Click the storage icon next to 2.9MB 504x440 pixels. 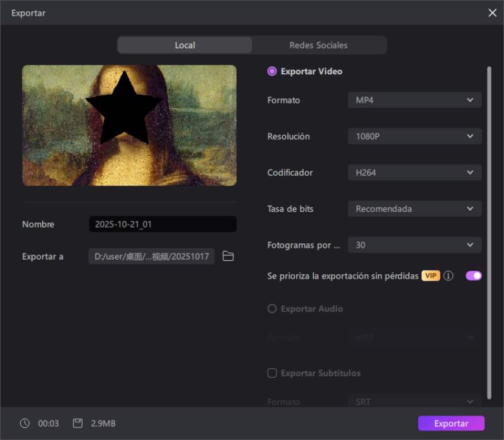coord(78,423)
